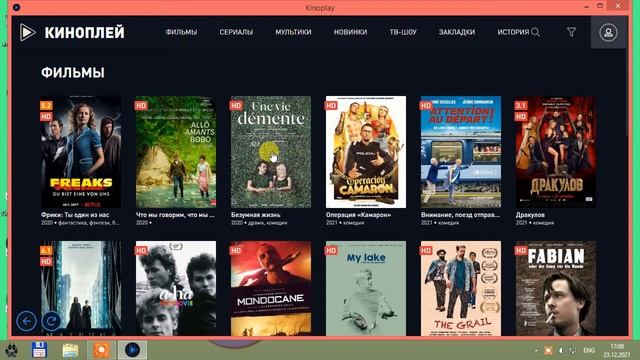
Task: Click title Фрики: Ты один из нас
Action: click(x=75, y=215)
